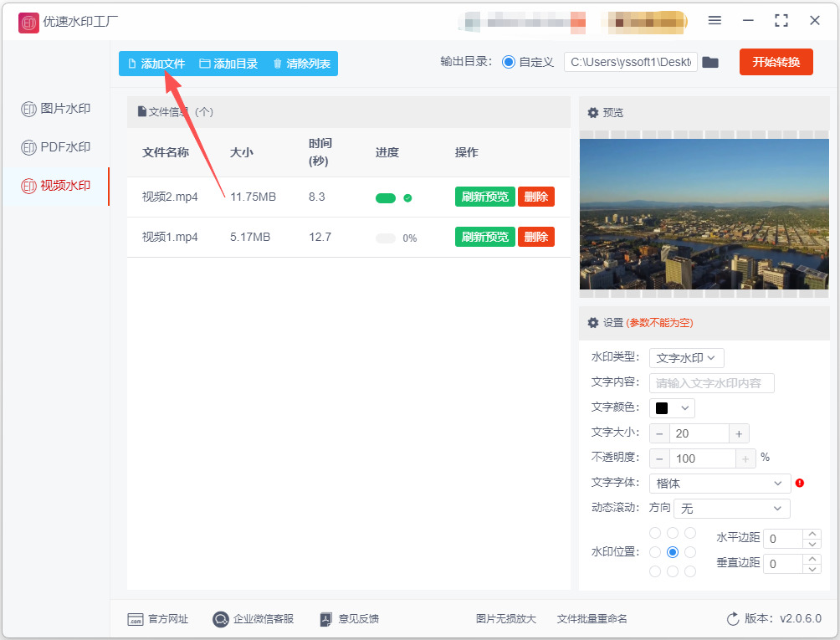Select middle-right watermark position radio
The height and width of the screenshot is (640, 840).
690,552
